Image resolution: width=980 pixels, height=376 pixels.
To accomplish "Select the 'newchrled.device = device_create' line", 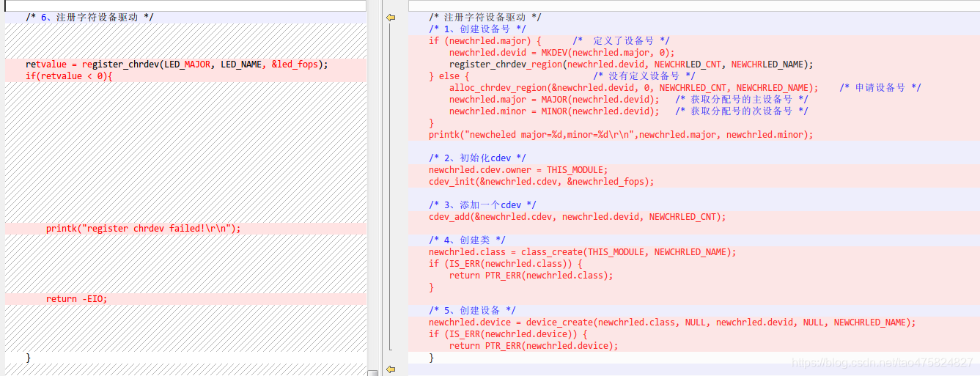I will [x=672, y=322].
